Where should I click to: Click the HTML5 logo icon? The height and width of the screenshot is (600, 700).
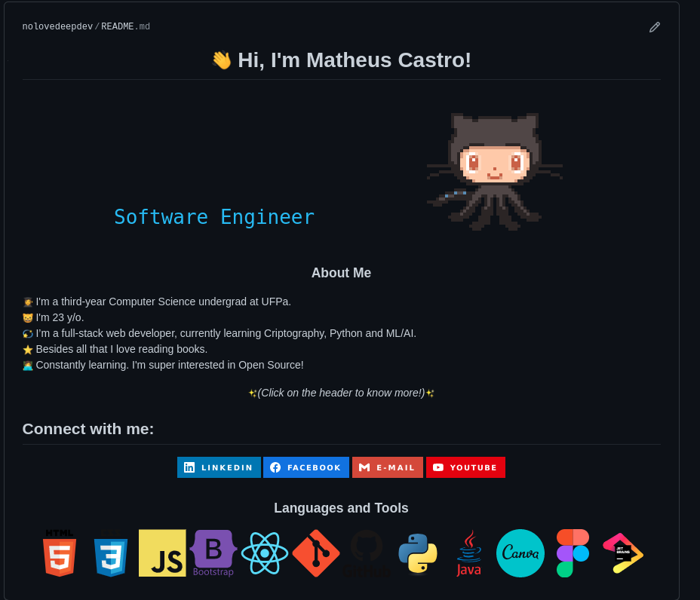pyautogui.click(x=60, y=553)
